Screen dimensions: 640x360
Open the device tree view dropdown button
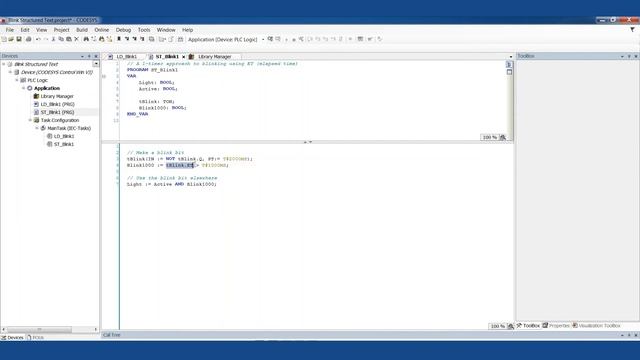pos(96,64)
